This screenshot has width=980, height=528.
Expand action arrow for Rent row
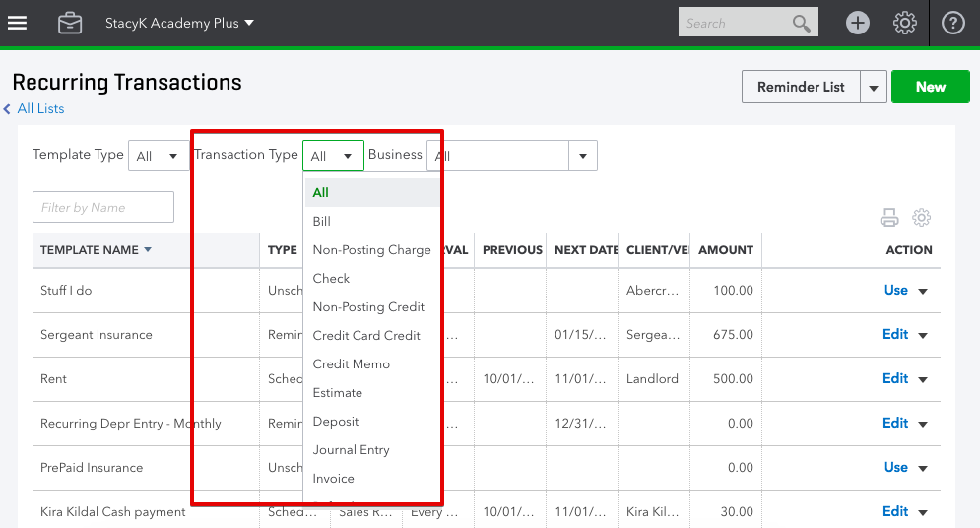[923, 380]
